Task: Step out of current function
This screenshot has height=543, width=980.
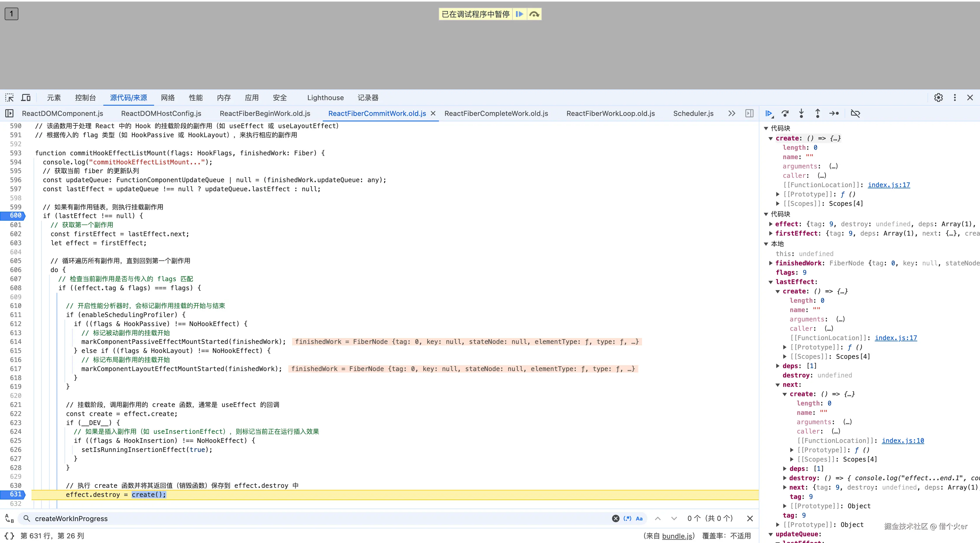Action: [817, 113]
